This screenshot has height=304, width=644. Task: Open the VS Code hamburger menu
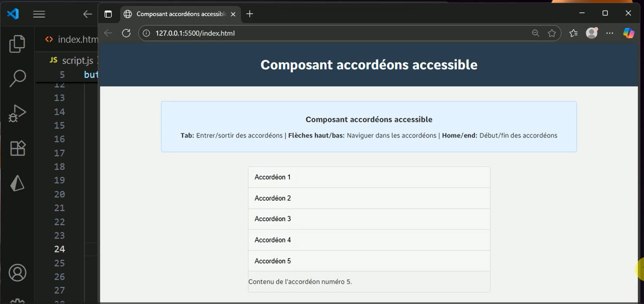(x=39, y=14)
